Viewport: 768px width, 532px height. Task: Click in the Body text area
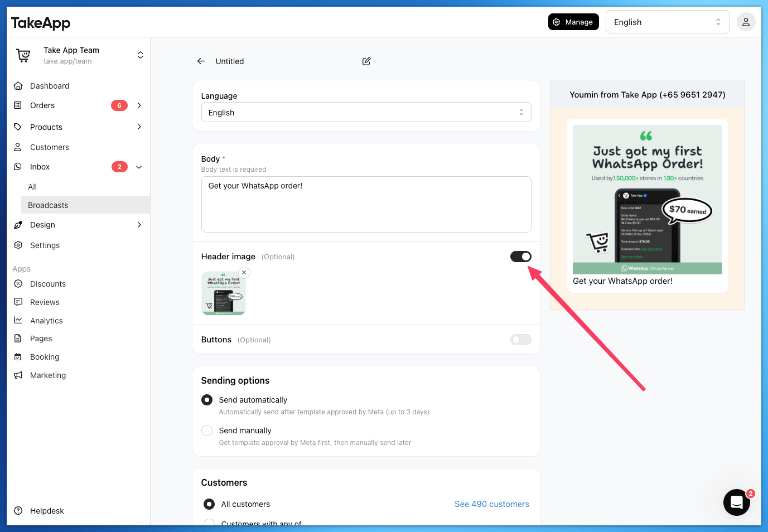[x=366, y=204]
